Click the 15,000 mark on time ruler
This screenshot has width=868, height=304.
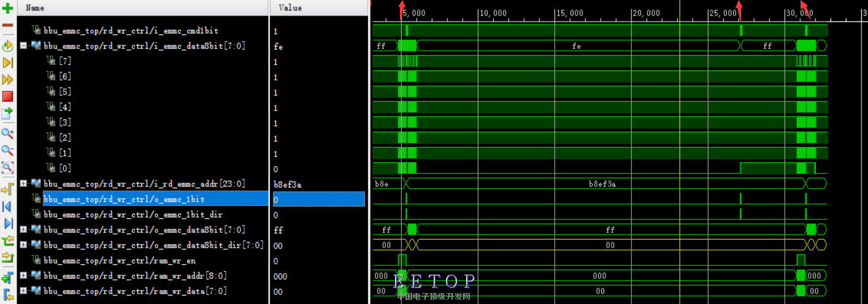[569, 13]
